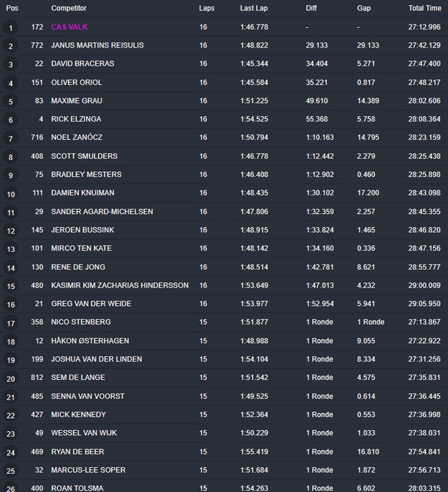The image size is (448, 492).
Task: Open highlighted competitor Cas Valk
Action: tap(69, 27)
